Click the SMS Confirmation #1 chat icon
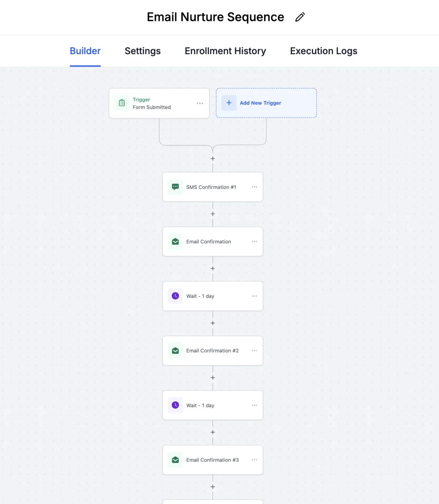The height and width of the screenshot is (504, 439). [x=176, y=187]
